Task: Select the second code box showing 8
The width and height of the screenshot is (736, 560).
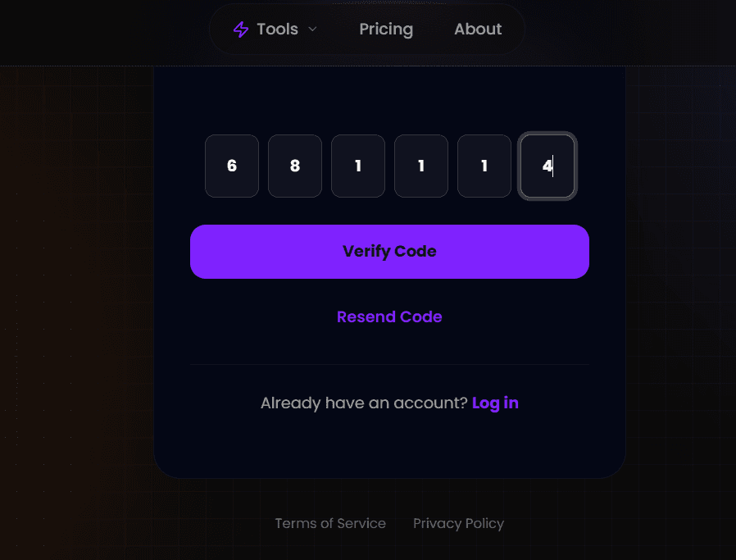Action: (x=294, y=166)
